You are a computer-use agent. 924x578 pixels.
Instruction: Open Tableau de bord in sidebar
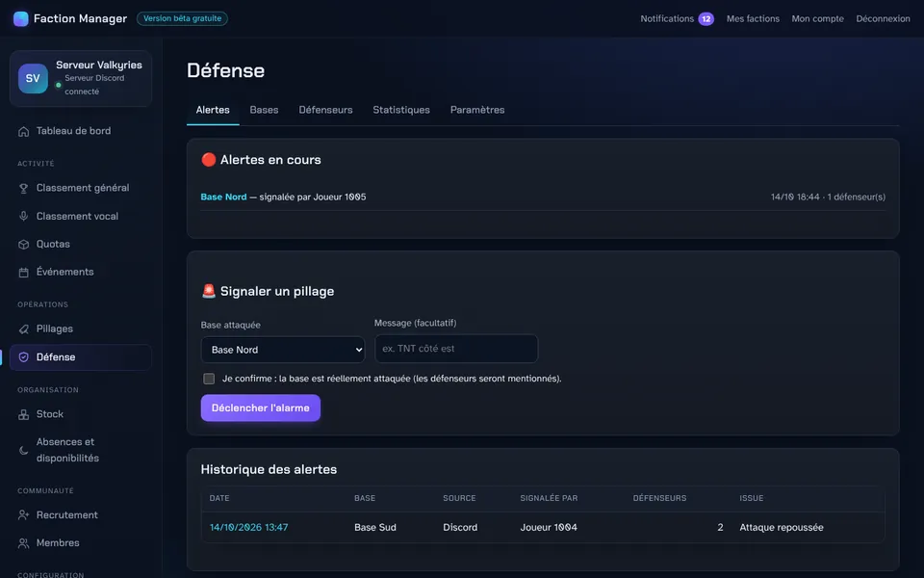click(x=81, y=132)
